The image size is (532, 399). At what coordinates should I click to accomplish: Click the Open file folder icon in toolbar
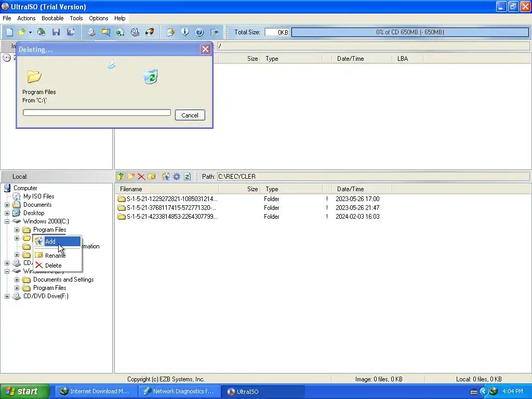coord(21,32)
